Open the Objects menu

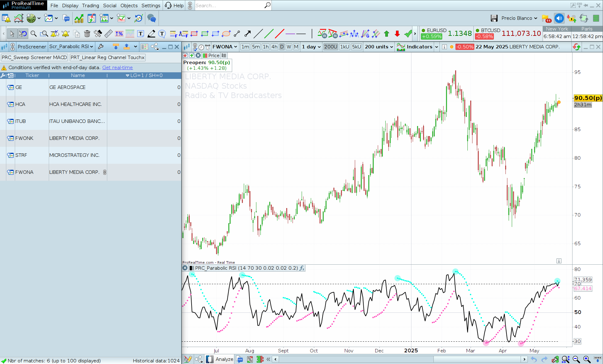(129, 5)
